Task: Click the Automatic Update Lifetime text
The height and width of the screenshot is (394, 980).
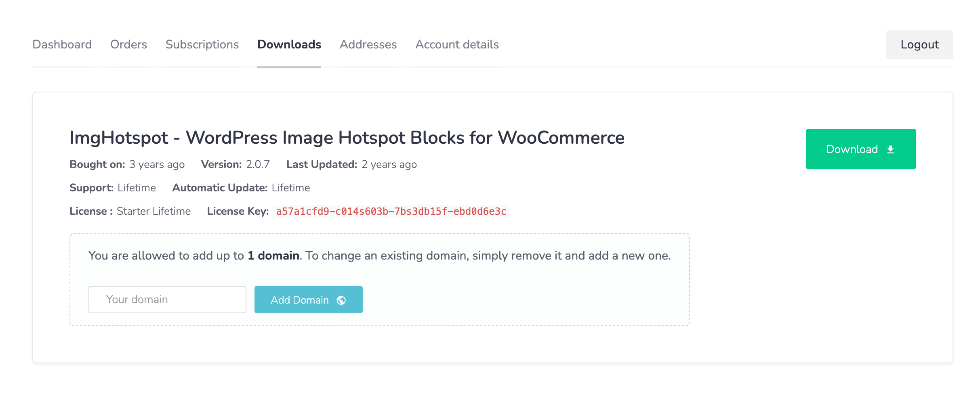Action: pos(241,188)
